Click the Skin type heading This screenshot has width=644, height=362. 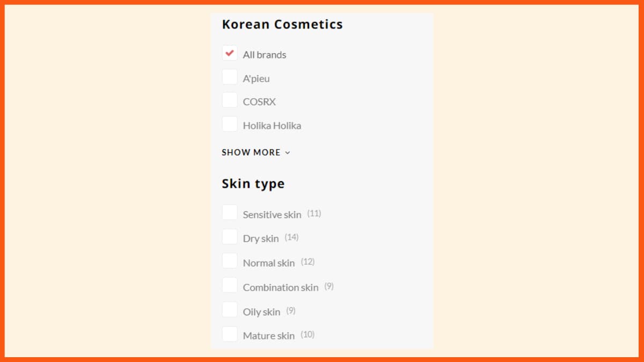point(253,183)
